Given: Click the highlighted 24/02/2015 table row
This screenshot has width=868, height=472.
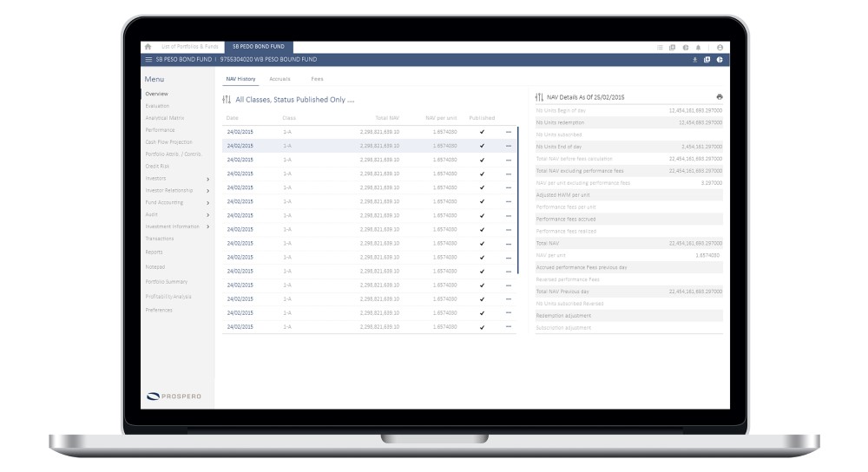Looking at the screenshot, I should point(369,146).
